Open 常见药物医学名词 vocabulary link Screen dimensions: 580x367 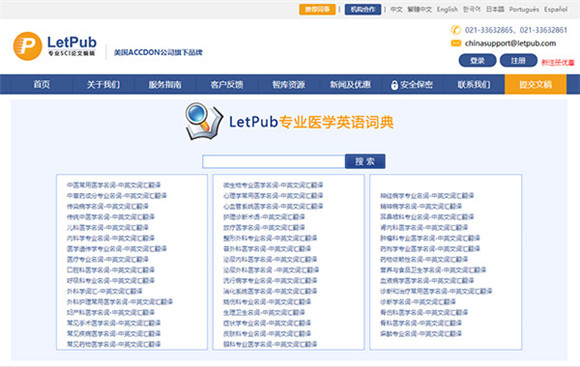click(114, 344)
